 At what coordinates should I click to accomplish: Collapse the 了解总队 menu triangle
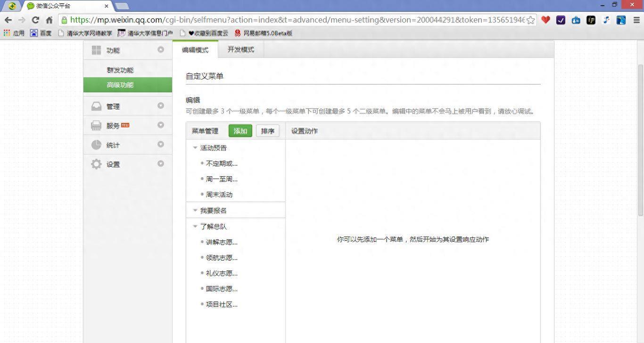coord(195,227)
